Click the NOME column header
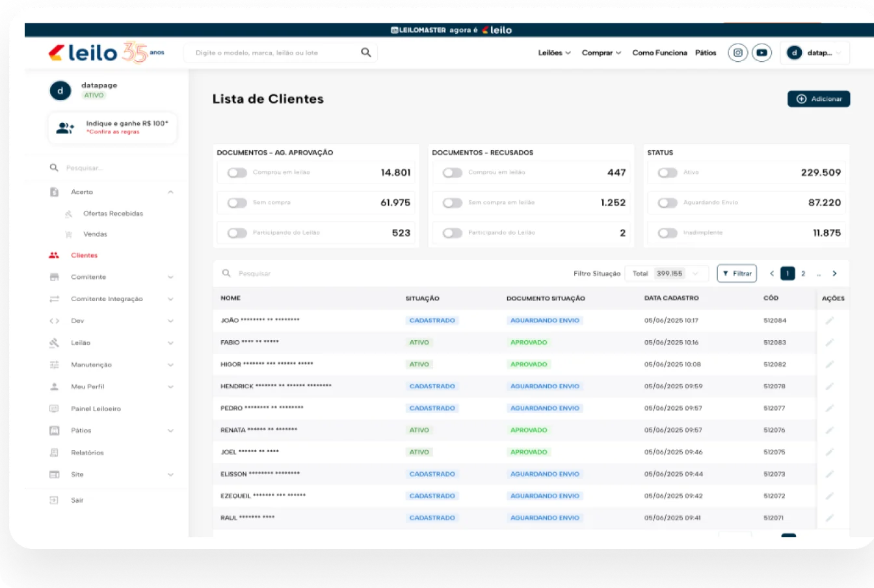Viewport: 874px width, 588px height. (x=230, y=298)
